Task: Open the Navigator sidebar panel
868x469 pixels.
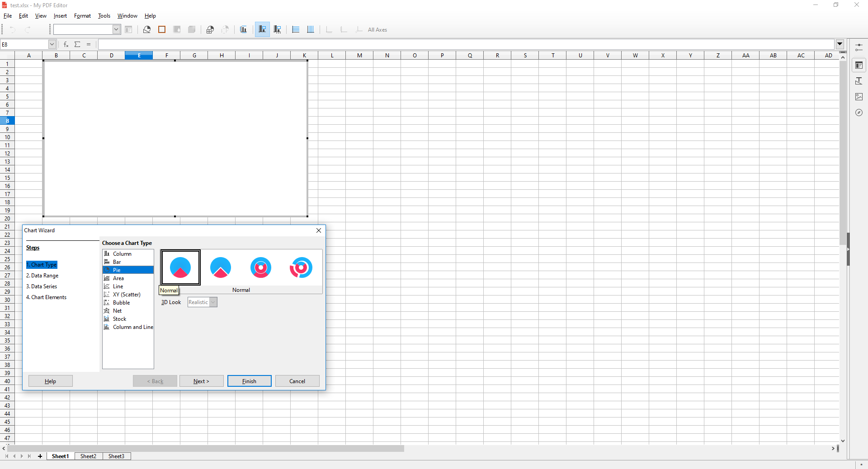Action: (x=859, y=113)
